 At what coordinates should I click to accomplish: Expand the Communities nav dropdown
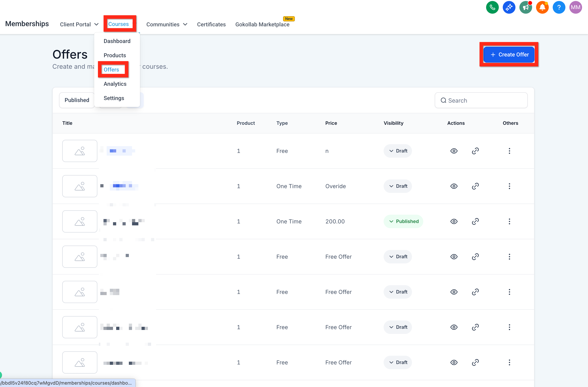pyautogui.click(x=167, y=24)
